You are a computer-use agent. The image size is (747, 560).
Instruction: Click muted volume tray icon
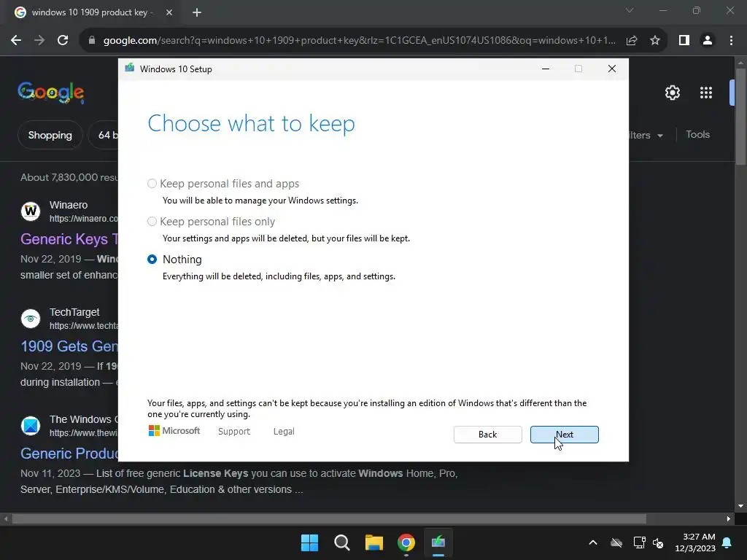(x=658, y=542)
